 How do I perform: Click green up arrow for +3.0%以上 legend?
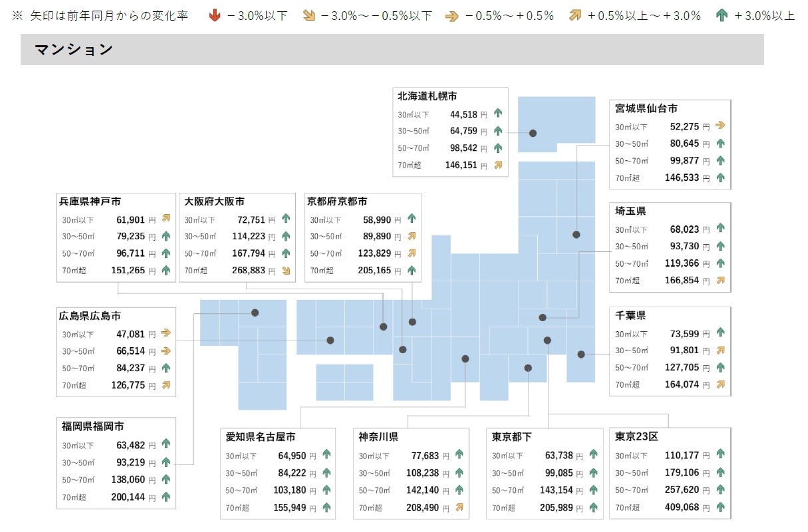tap(722, 15)
